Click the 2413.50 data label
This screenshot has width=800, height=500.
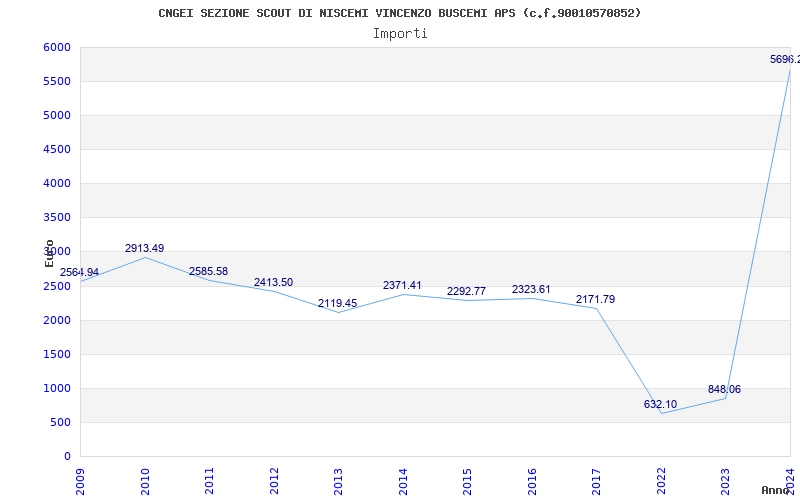(273, 283)
